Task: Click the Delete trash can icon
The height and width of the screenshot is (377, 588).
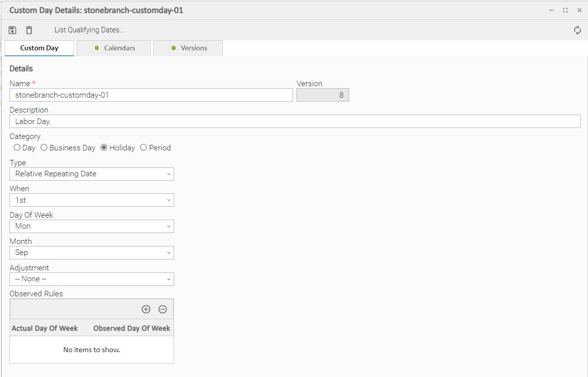Action: tap(29, 30)
